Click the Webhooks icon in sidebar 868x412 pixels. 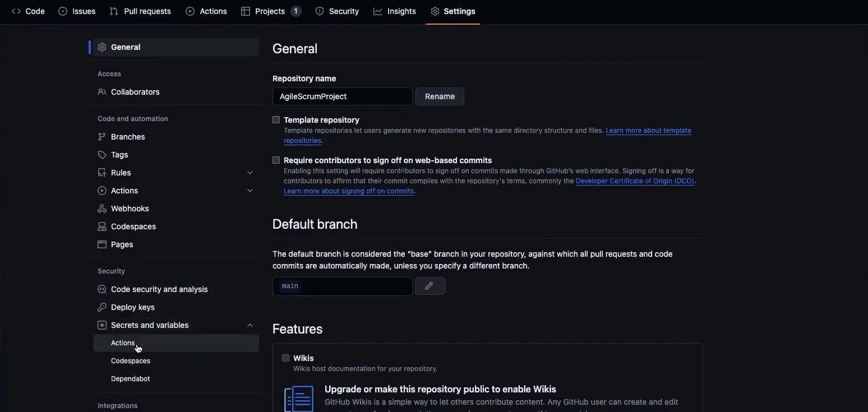102,209
